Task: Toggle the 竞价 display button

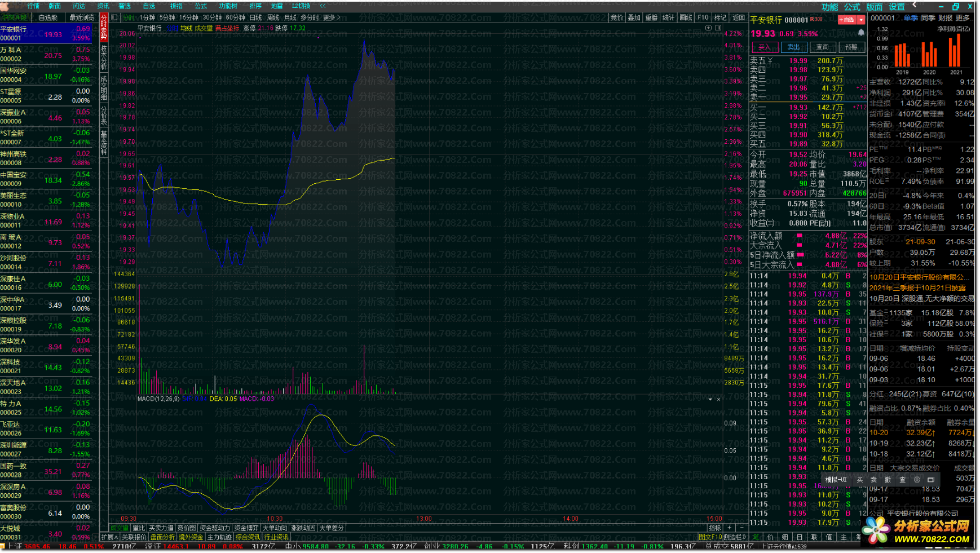Action: [x=617, y=17]
